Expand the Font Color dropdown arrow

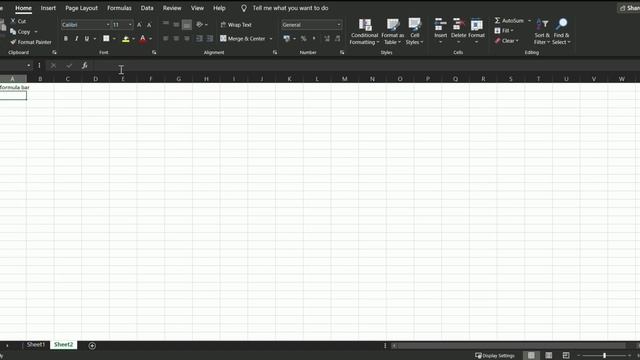[x=151, y=39]
